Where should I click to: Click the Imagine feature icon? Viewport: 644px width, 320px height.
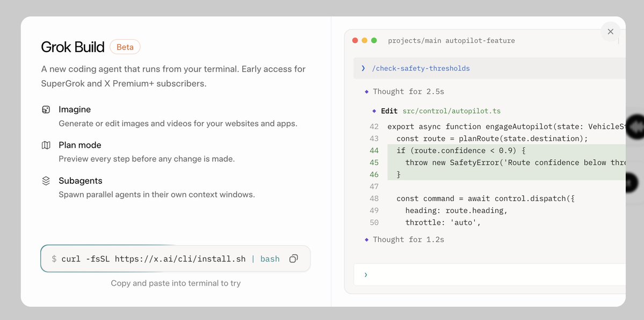click(x=46, y=110)
